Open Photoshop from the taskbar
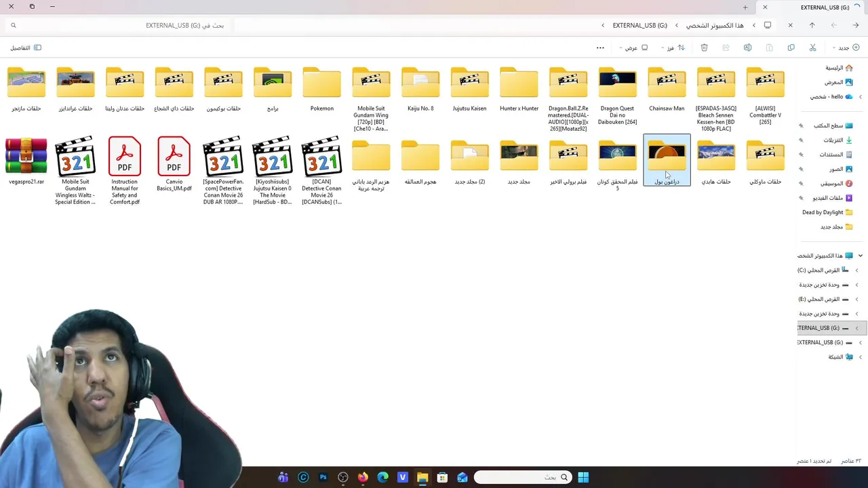Image resolution: width=868 pixels, height=488 pixels. click(x=323, y=478)
